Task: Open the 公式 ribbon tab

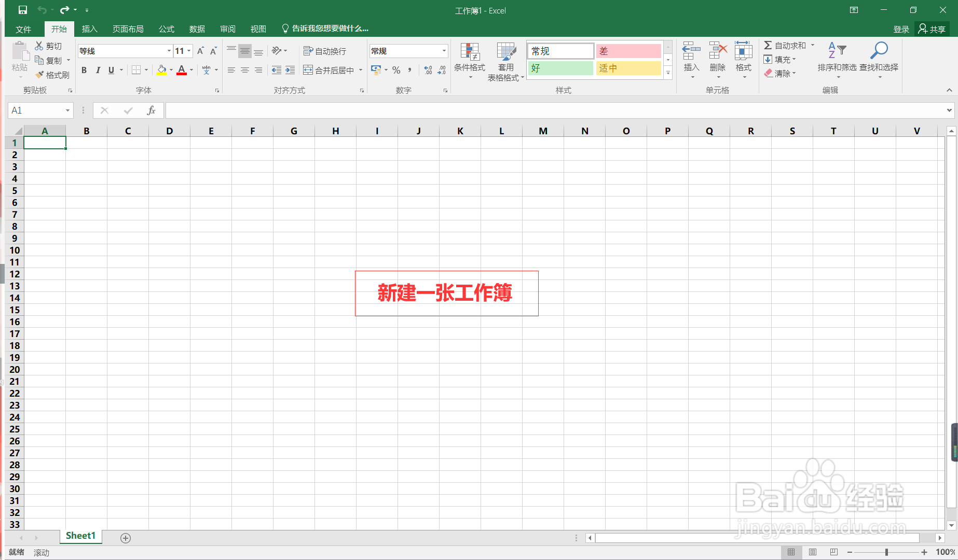Action: (166, 29)
